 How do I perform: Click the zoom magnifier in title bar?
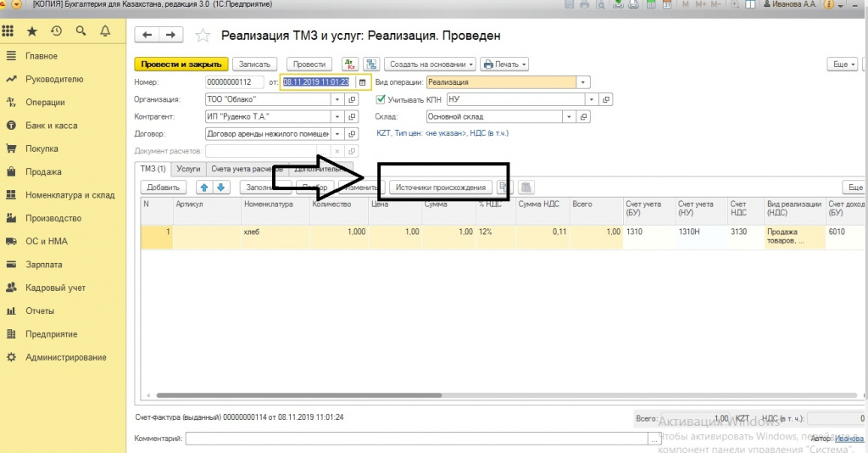[x=735, y=4]
